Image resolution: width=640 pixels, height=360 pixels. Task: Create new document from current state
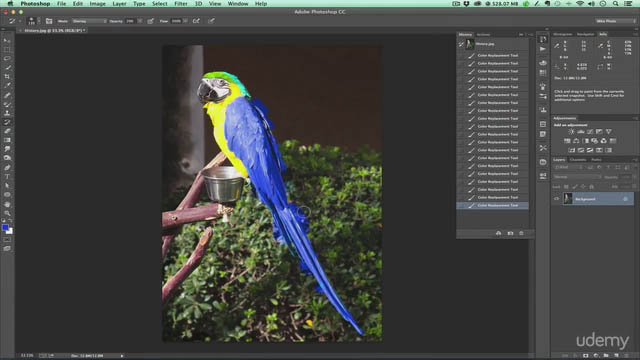point(498,233)
